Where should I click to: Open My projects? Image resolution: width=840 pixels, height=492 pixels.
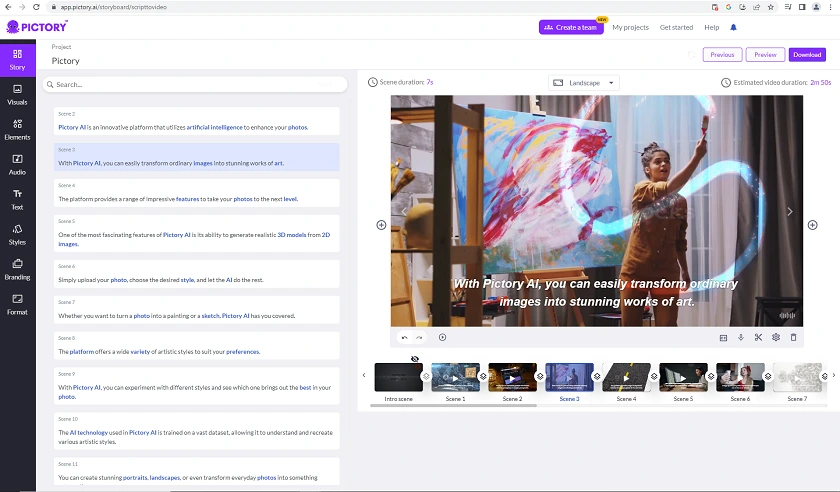coord(630,27)
